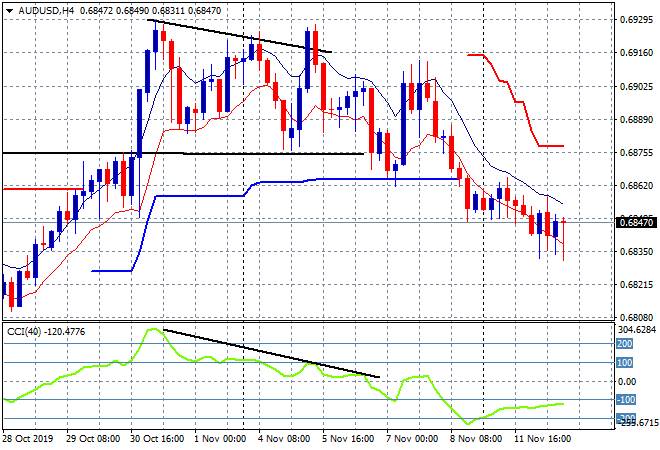
Task: Click the 1 Nov 00:00 time label
Action: pyautogui.click(x=220, y=439)
